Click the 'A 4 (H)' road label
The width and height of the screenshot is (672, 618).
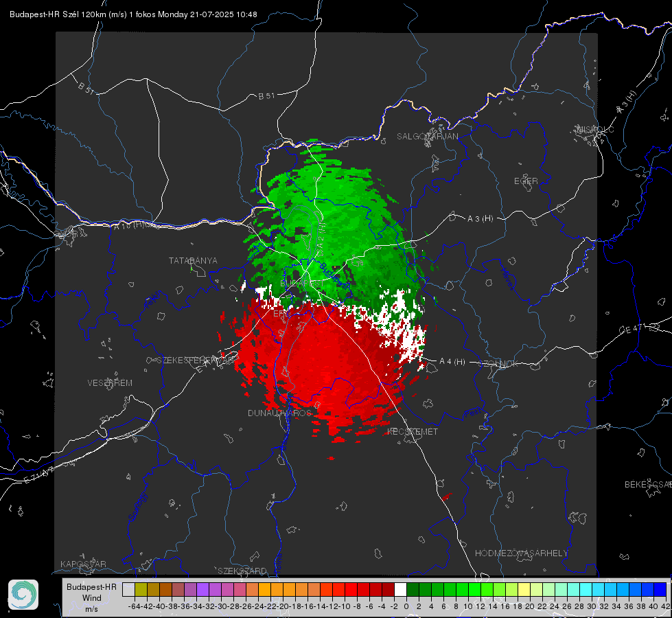tap(452, 362)
